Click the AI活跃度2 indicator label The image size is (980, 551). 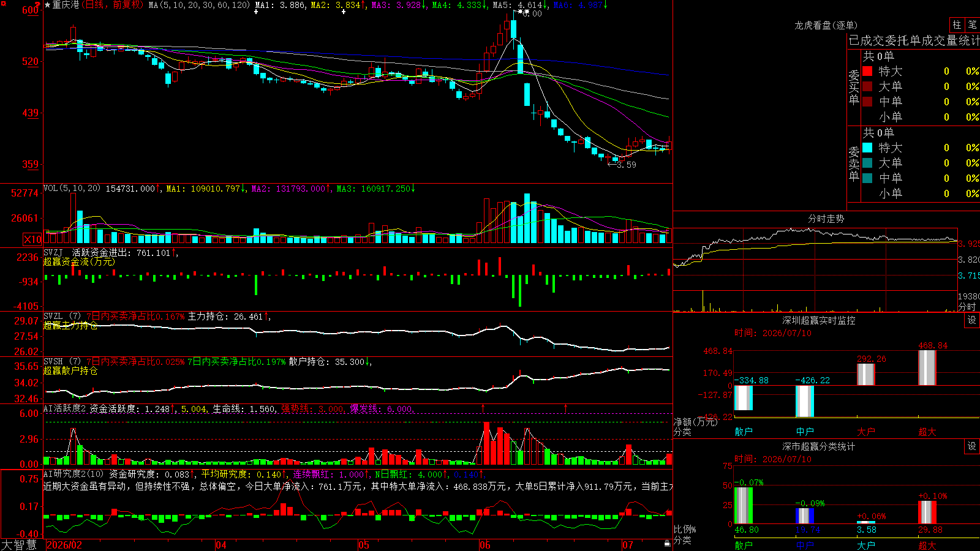(x=65, y=408)
